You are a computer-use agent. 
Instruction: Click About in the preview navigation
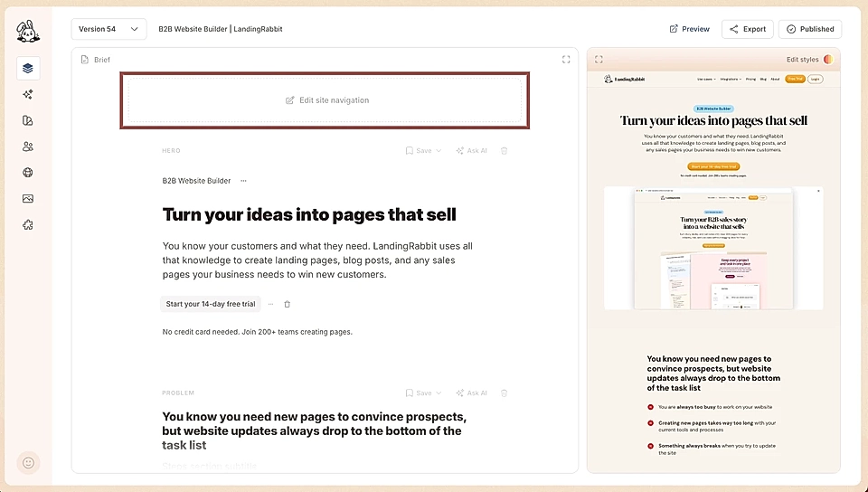pyautogui.click(x=775, y=80)
